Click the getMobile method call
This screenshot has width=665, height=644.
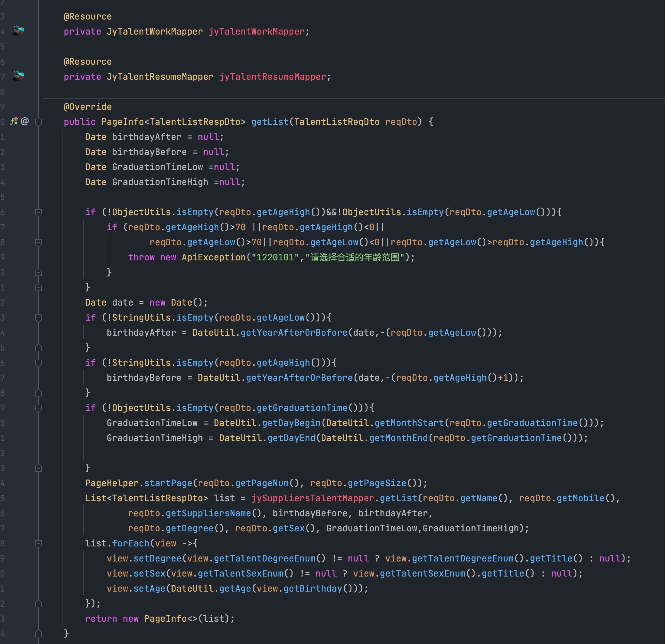pyautogui.click(x=581, y=498)
